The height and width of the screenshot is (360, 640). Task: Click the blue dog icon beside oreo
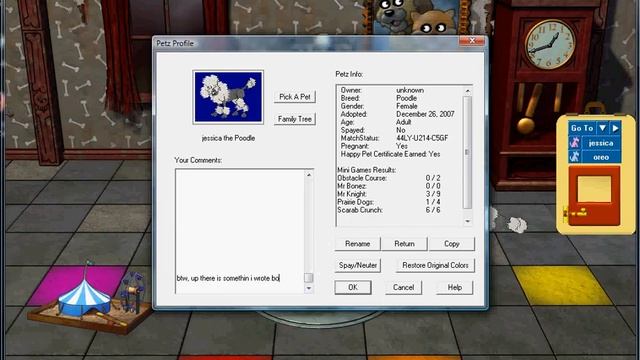click(575, 157)
